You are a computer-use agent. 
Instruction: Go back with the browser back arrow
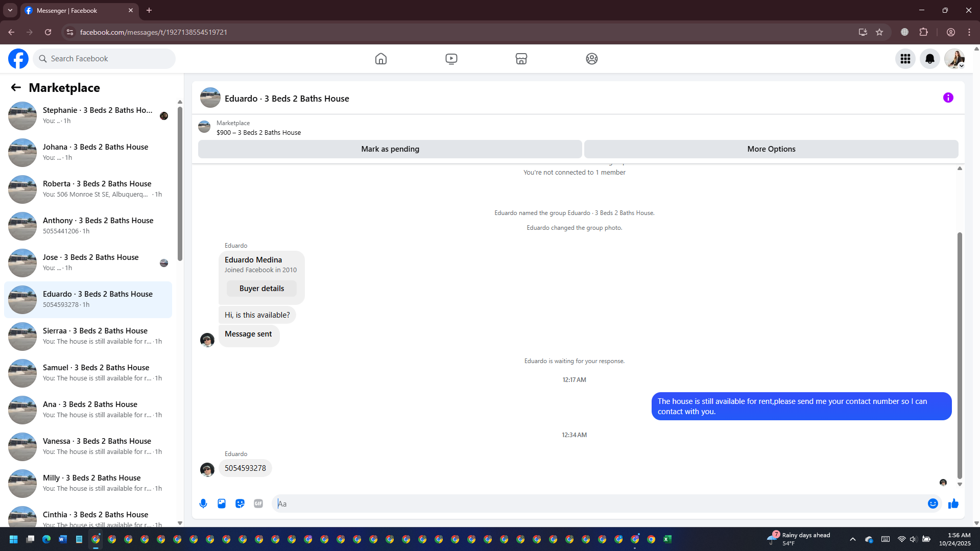click(x=11, y=32)
